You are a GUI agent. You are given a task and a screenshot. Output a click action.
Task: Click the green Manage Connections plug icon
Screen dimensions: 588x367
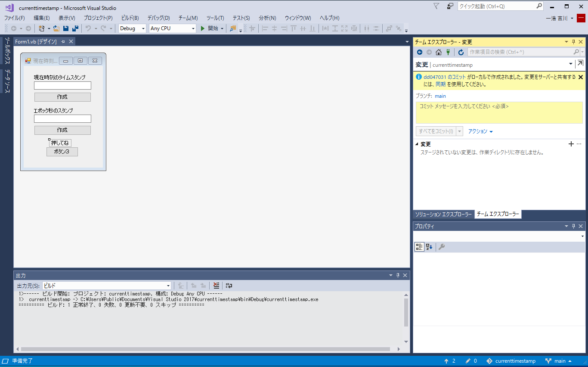pos(448,52)
